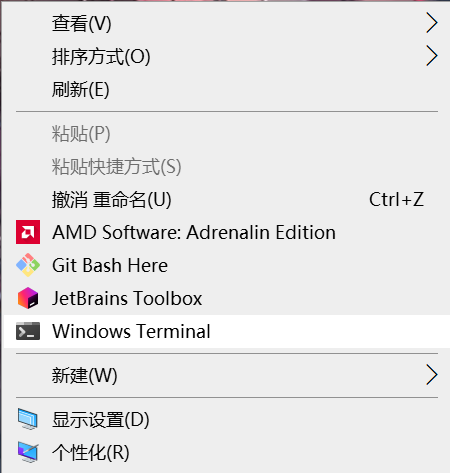Click the Git Bash colorful icon
Viewport: 450px width, 473px height.
pyautogui.click(x=28, y=265)
